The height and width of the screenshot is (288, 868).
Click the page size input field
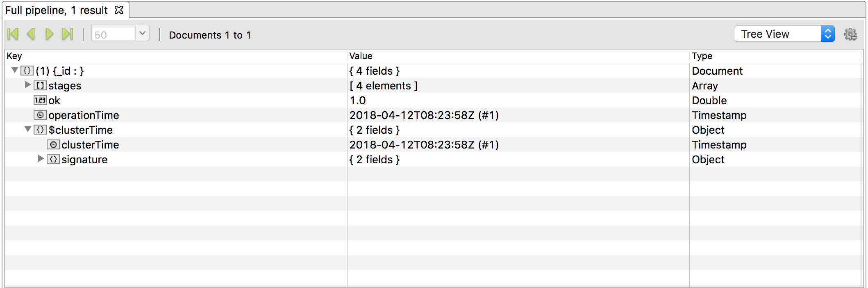(114, 34)
